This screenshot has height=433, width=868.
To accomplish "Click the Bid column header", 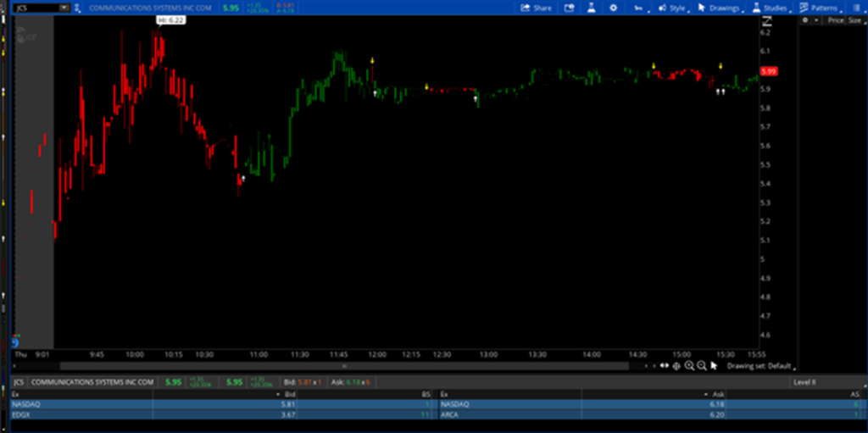I will (290, 394).
